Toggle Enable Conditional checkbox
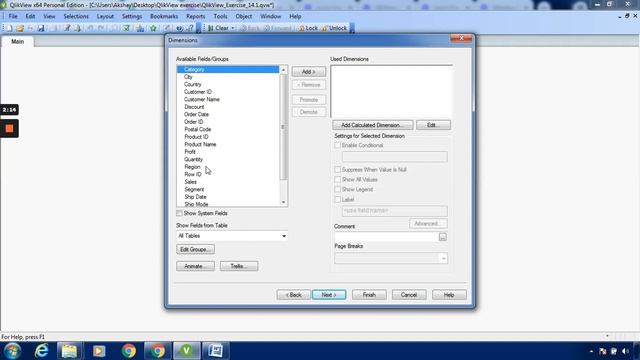This screenshot has height=360, width=640. 338,145
